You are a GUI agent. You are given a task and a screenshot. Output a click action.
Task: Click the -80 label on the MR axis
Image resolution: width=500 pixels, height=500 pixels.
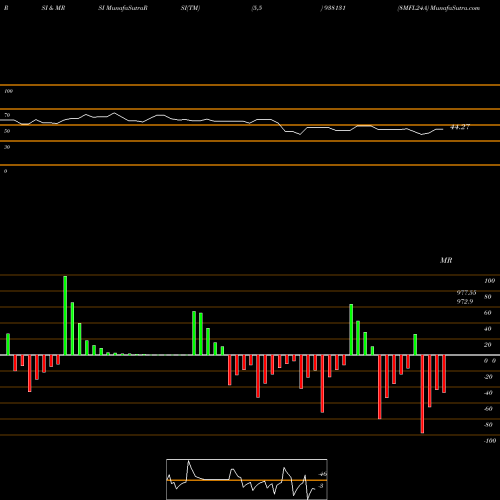[x=488, y=425]
